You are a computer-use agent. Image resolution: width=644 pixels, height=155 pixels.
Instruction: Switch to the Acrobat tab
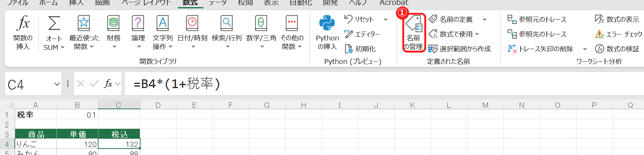click(x=394, y=3)
